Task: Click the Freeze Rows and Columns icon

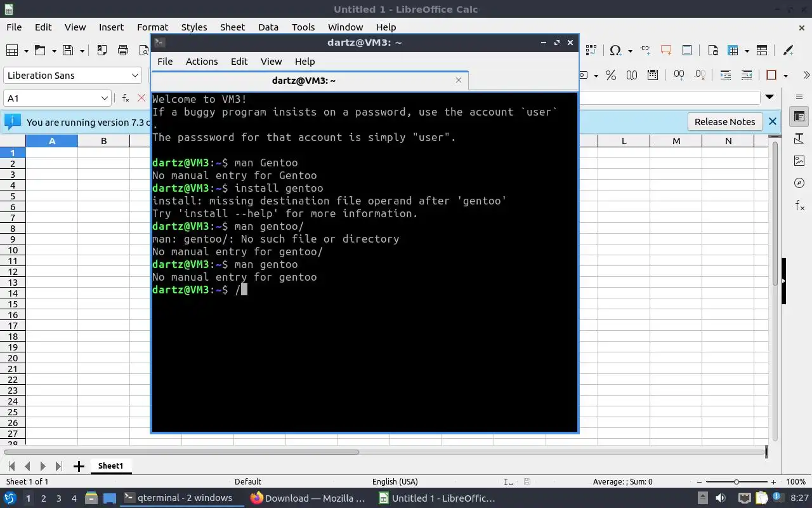Action: coord(733,51)
